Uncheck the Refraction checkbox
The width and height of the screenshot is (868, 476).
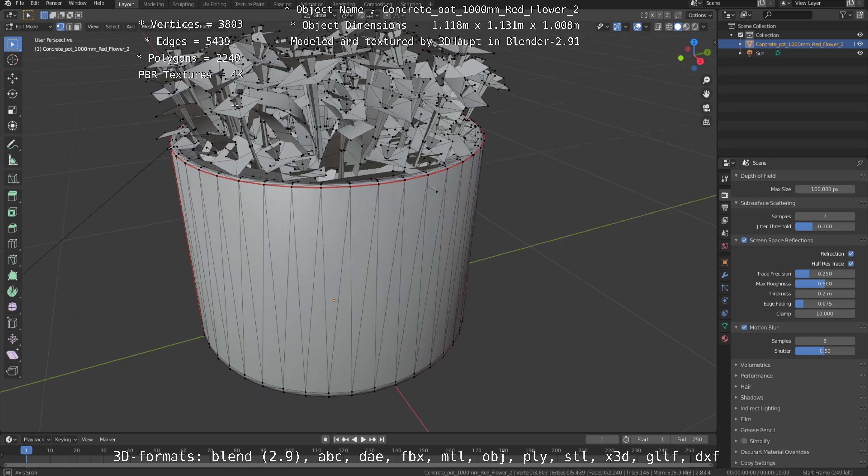(851, 254)
